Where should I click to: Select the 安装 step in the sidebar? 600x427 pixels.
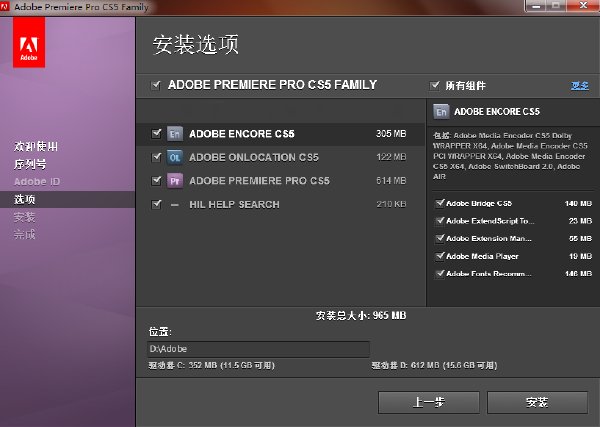24,217
